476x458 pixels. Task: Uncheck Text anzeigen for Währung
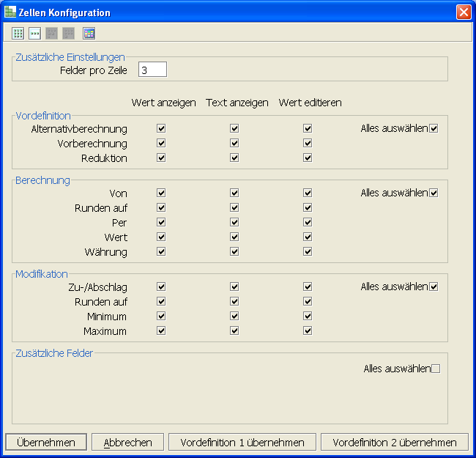click(x=234, y=252)
